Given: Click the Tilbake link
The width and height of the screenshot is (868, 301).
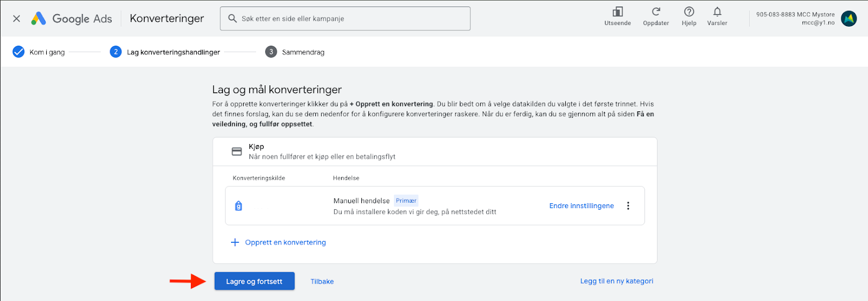Looking at the screenshot, I should (322, 281).
